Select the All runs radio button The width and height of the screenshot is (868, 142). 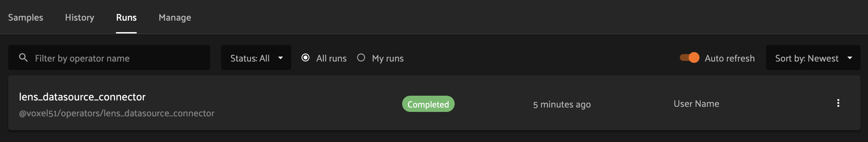click(x=305, y=58)
